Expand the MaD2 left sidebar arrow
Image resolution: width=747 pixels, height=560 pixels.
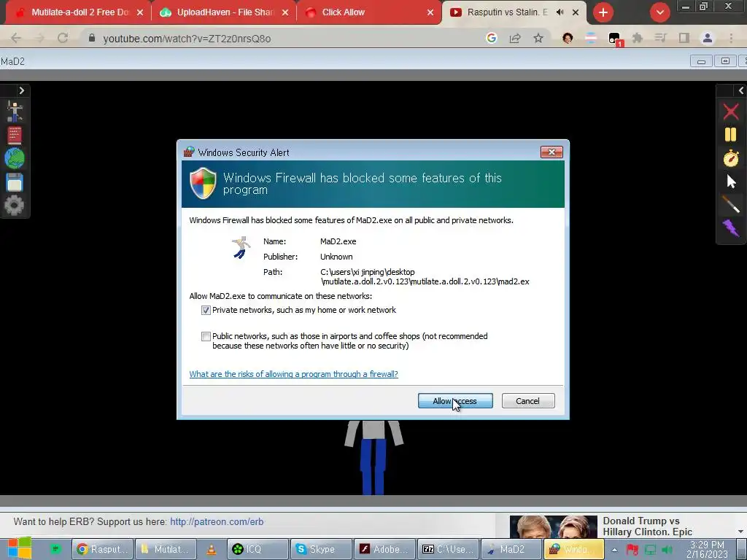point(21,90)
